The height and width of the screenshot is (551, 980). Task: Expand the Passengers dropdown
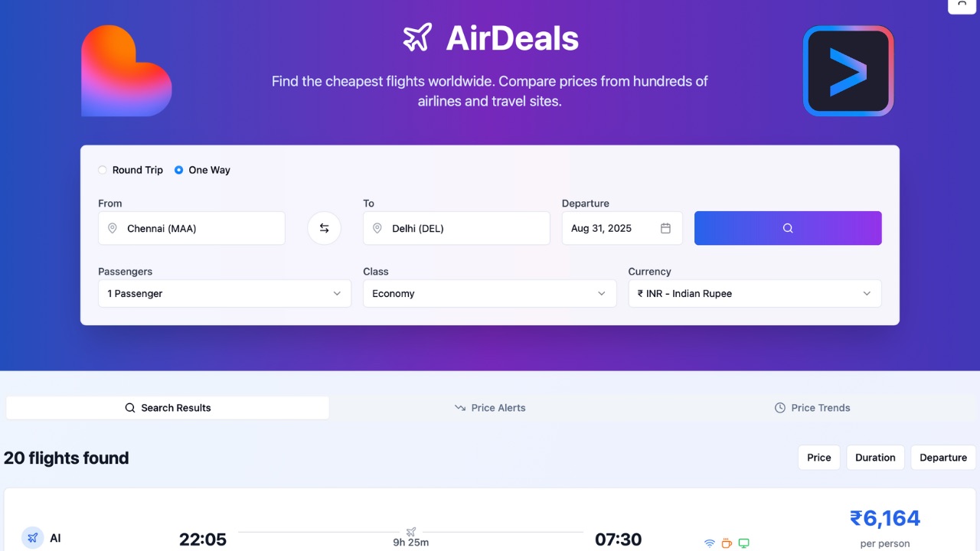point(224,294)
